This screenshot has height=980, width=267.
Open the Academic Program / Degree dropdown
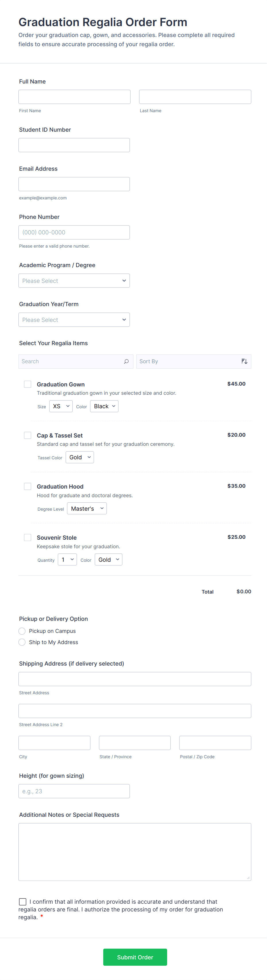tap(74, 281)
